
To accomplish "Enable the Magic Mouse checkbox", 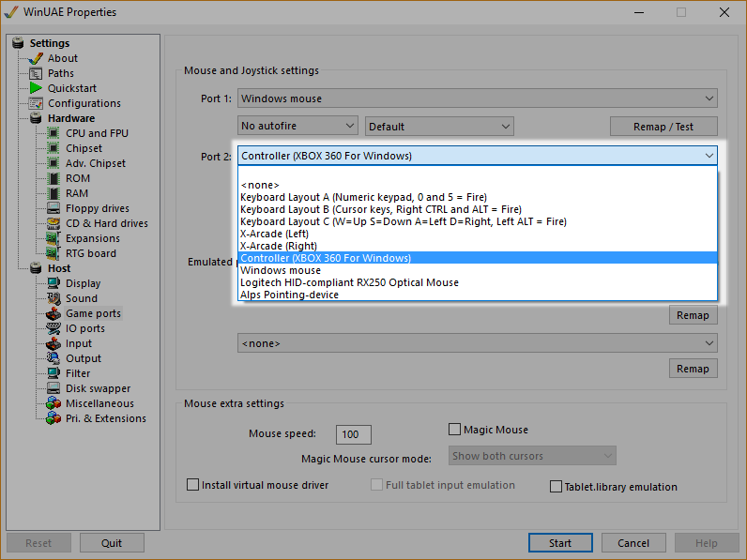I will point(455,430).
